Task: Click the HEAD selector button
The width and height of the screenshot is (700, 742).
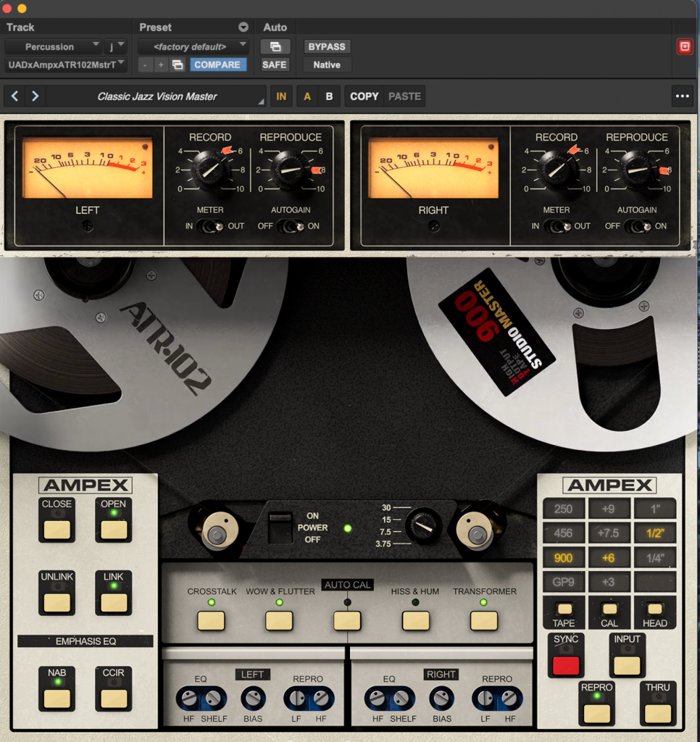Action: click(654, 609)
